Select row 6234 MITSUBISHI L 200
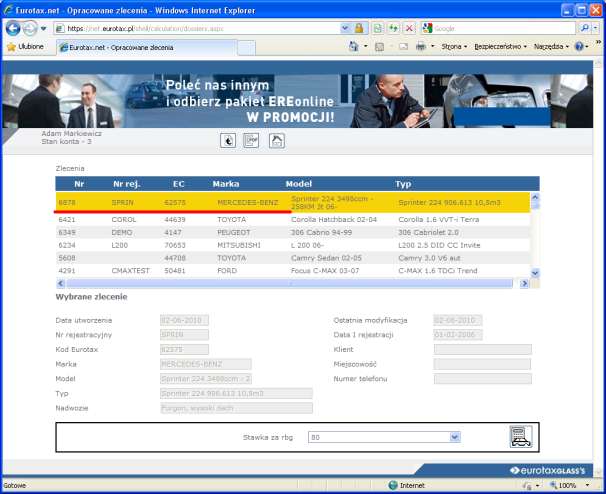The width and height of the screenshot is (606, 494). pos(293,245)
